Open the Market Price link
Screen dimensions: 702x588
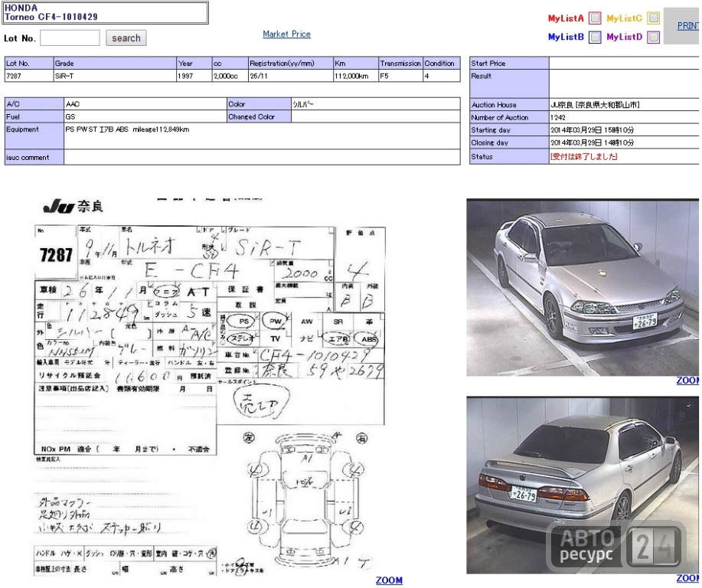click(286, 34)
